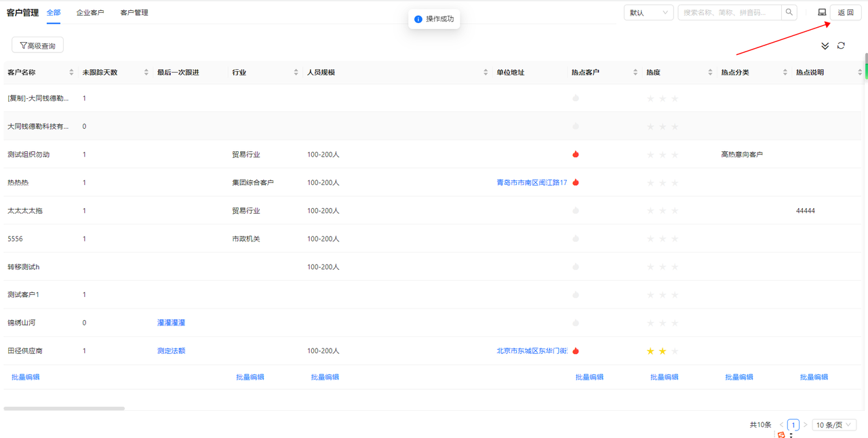Click the 返回 button
Screen dimensions: 868x438
[x=846, y=12]
